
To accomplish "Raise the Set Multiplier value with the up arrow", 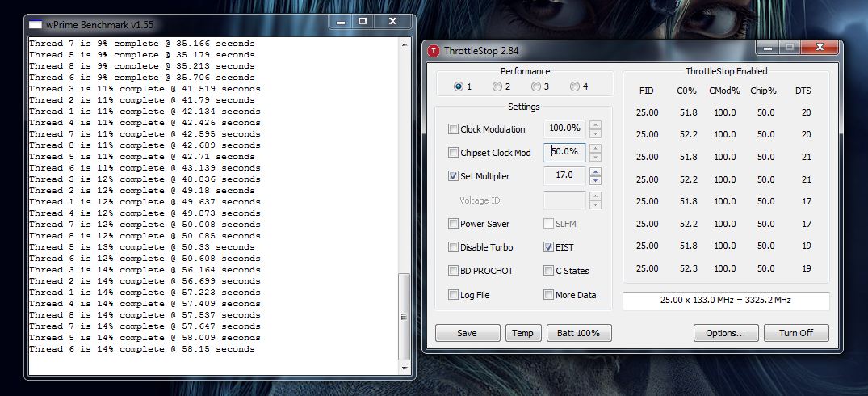I will click(x=595, y=172).
